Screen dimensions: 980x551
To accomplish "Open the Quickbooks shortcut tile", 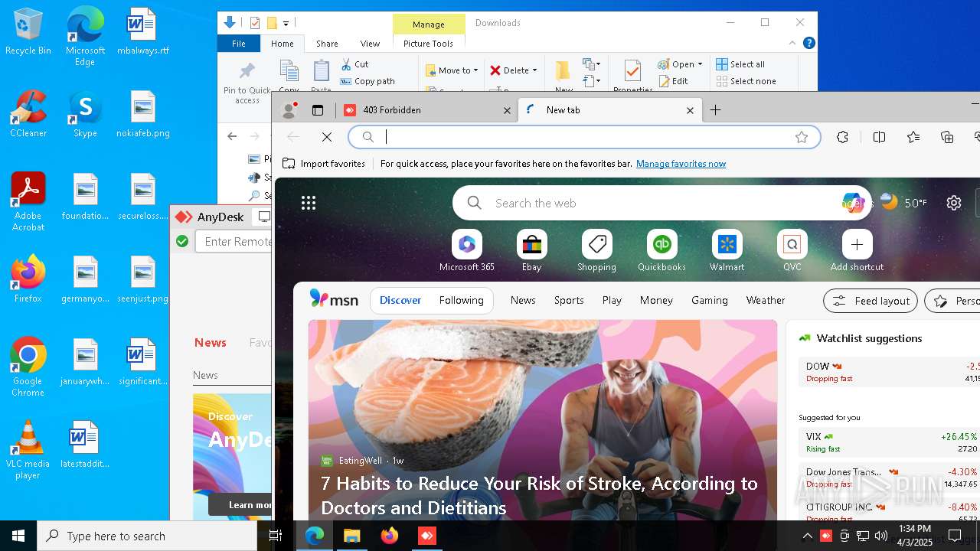I will click(662, 251).
